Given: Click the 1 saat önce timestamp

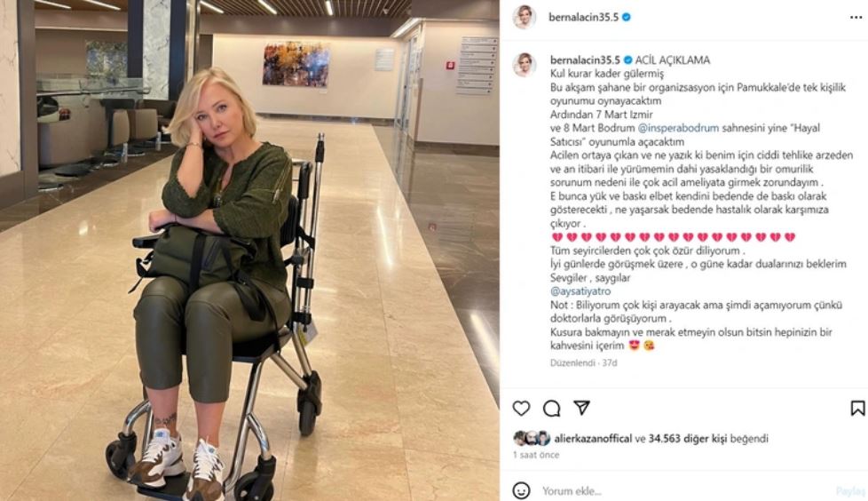Looking at the screenshot, I should [x=536, y=455].
